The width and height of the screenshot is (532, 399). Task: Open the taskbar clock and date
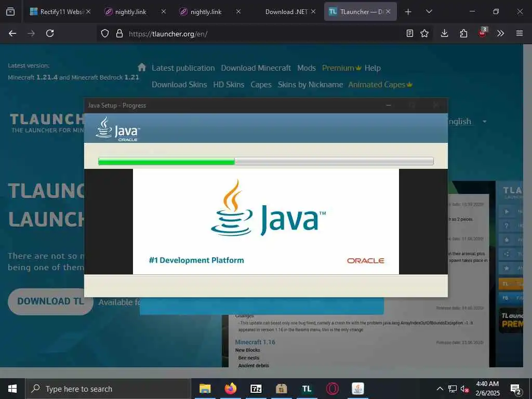[x=487, y=389]
